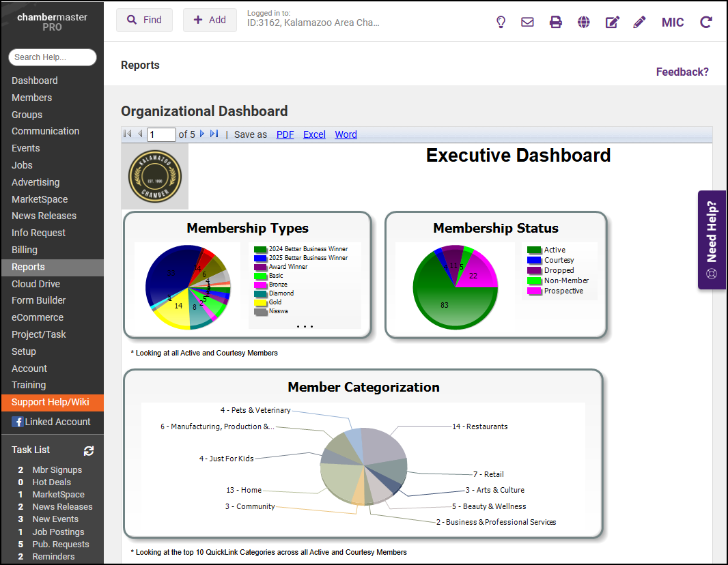Screen dimensions: 728x565
Task: Go to next report page arrow
Action: pyautogui.click(x=202, y=134)
